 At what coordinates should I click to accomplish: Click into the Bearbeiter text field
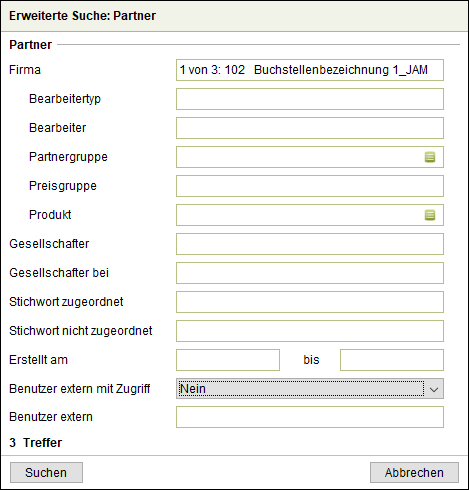(x=310, y=128)
